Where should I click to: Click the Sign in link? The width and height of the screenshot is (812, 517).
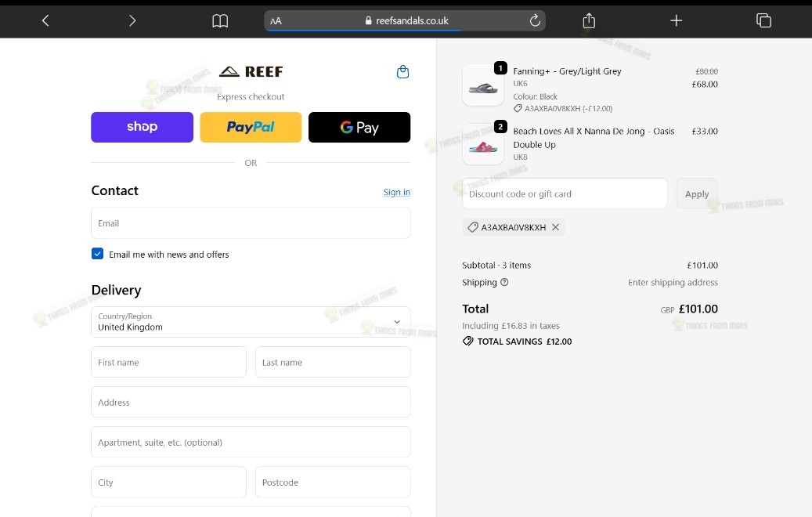coord(397,192)
